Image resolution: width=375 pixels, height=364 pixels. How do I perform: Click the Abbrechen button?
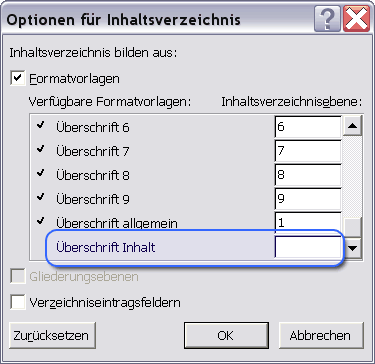point(321,335)
